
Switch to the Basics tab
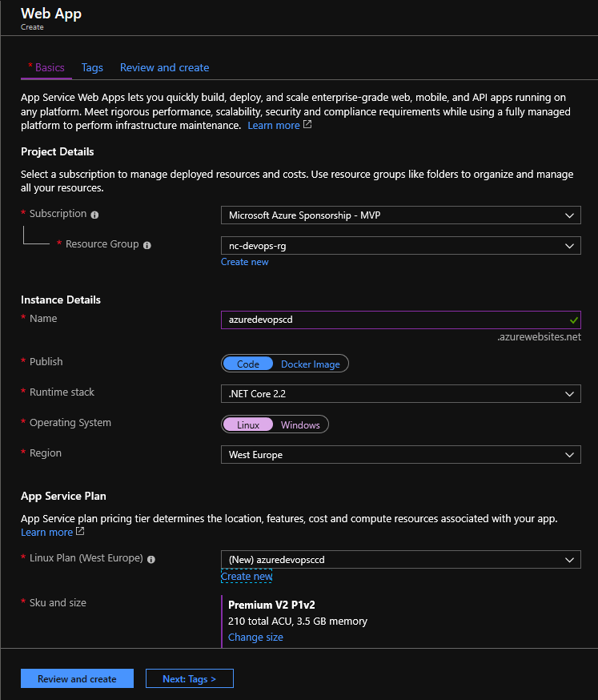(46, 68)
